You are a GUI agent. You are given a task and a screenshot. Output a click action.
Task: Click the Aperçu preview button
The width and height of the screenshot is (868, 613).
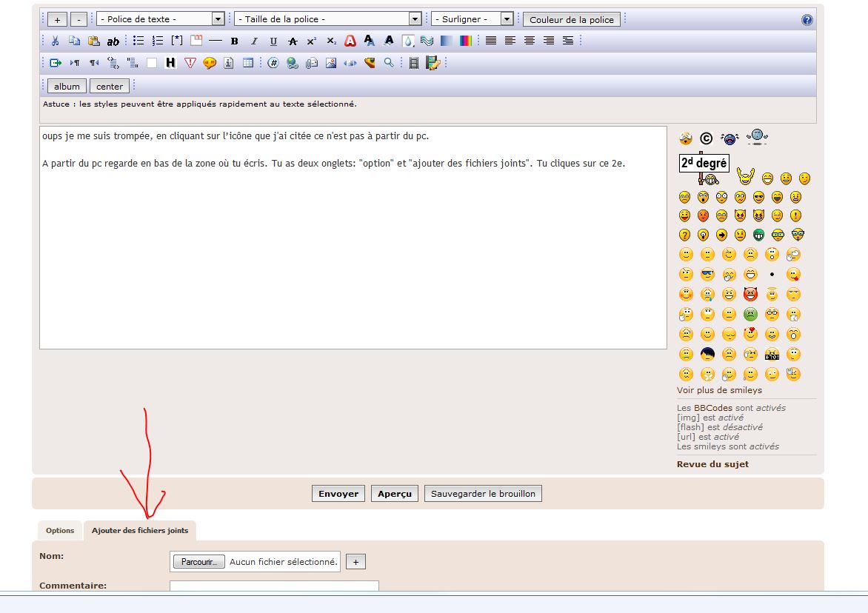[395, 494]
